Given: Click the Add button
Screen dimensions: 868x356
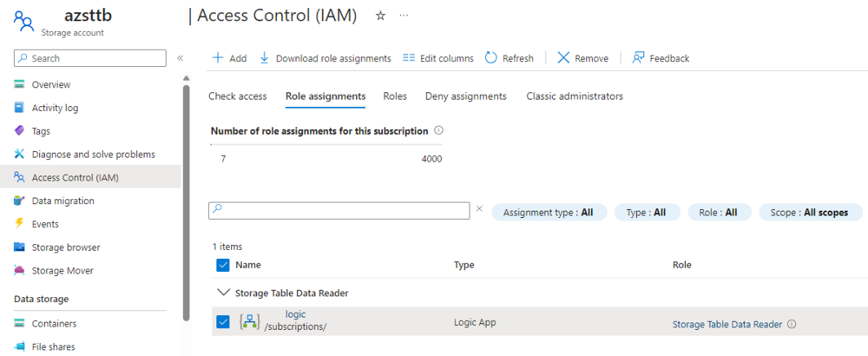Looking at the screenshot, I should pyautogui.click(x=229, y=58).
